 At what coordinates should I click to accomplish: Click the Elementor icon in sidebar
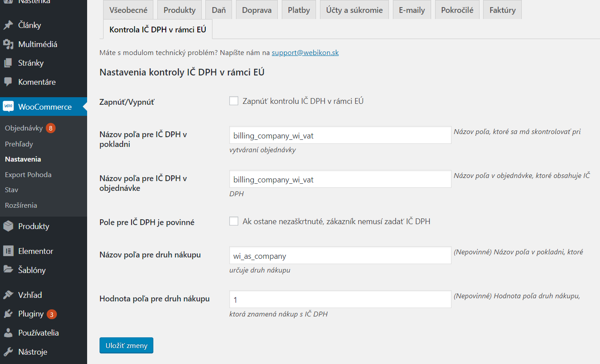(x=8, y=251)
